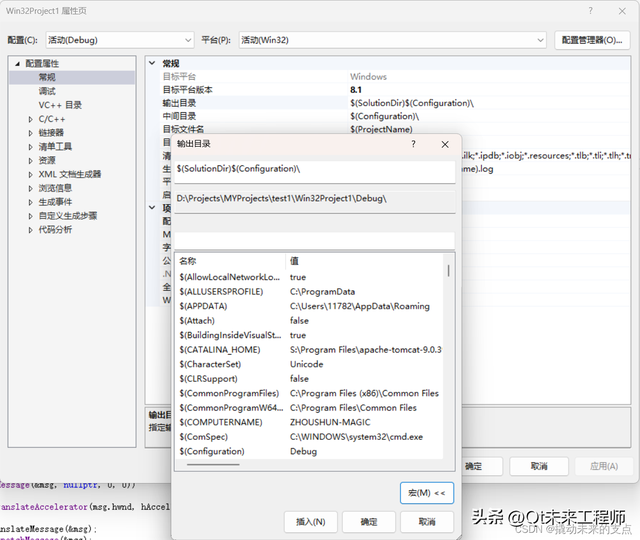Click 确定 in the property page window

(x=482, y=466)
